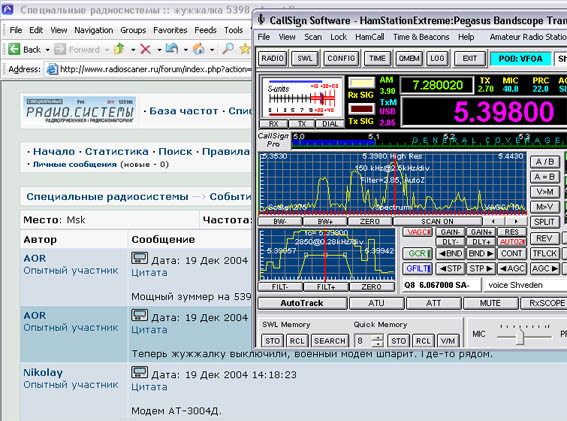Image resolution: width=567 pixels, height=421 pixels.
Task: Click the monitor icon in Nikolay's post
Action: coord(139,373)
